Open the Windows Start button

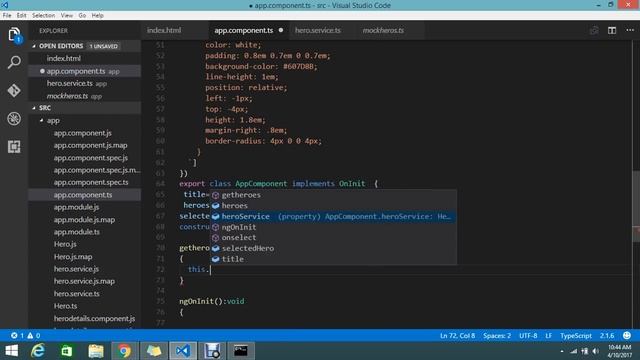(11, 351)
